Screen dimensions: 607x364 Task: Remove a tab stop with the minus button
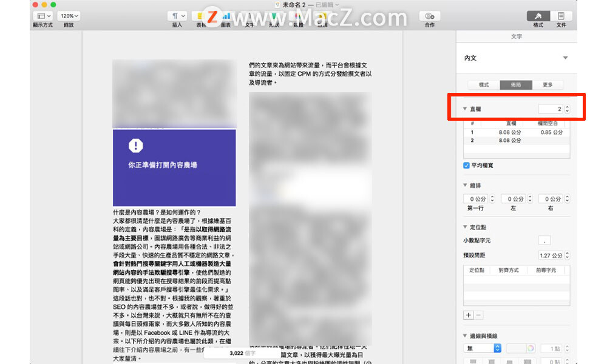pyautogui.click(x=478, y=315)
